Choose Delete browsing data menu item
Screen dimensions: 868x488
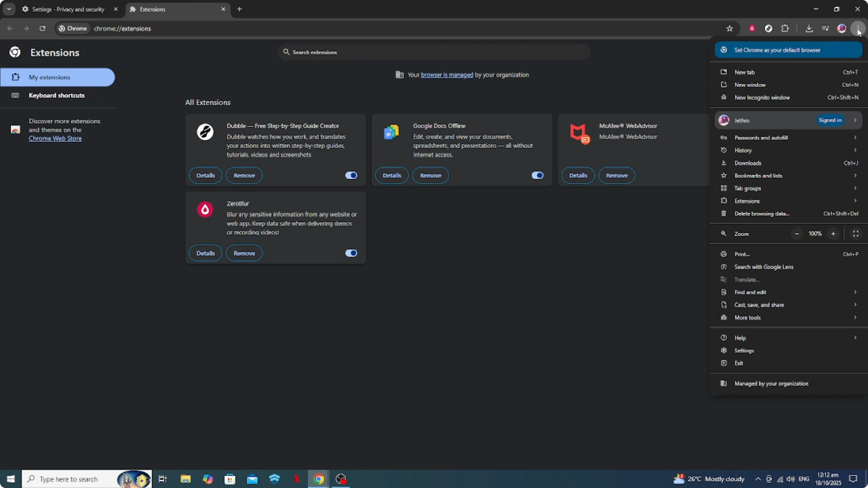click(789, 214)
